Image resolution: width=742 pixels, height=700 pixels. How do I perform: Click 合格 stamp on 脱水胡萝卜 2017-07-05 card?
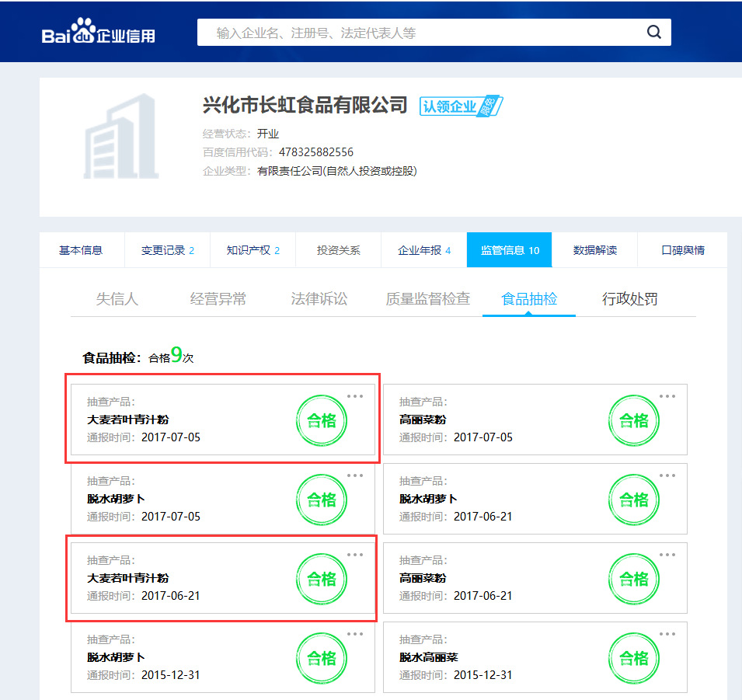pyautogui.click(x=322, y=500)
